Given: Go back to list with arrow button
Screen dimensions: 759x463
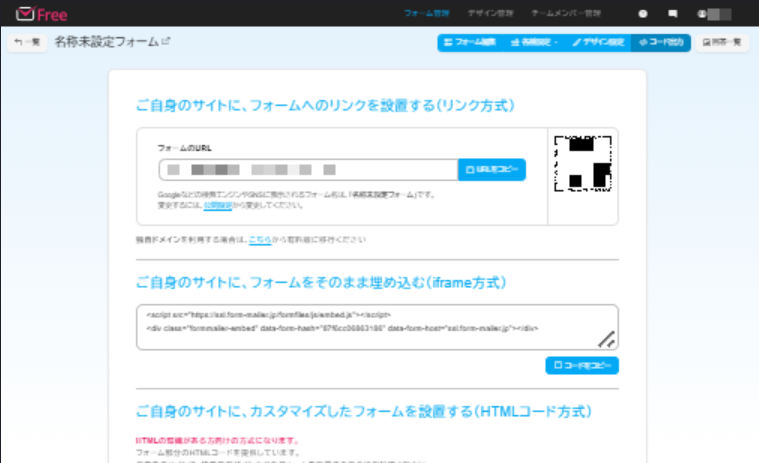Looking at the screenshot, I should [x=26, y=43].
